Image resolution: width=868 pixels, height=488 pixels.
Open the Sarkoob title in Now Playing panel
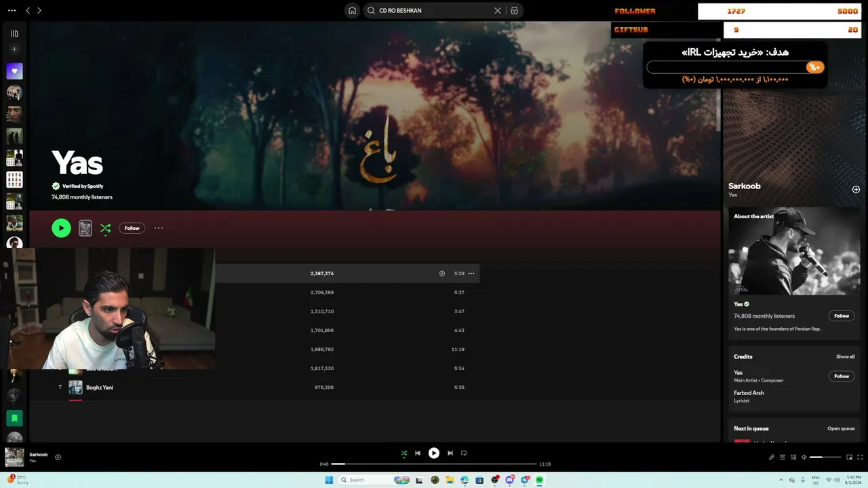(x=745, y=186)
